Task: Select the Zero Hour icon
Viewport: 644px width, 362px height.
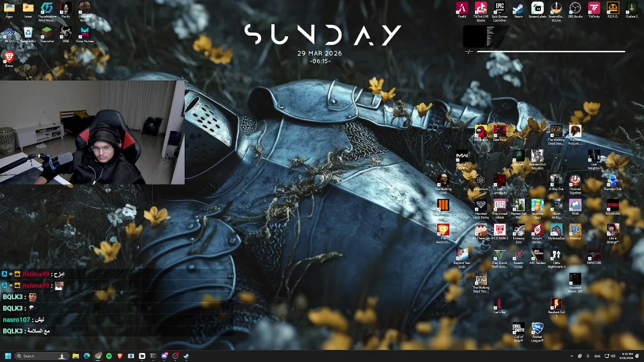Action: point(500,134)
